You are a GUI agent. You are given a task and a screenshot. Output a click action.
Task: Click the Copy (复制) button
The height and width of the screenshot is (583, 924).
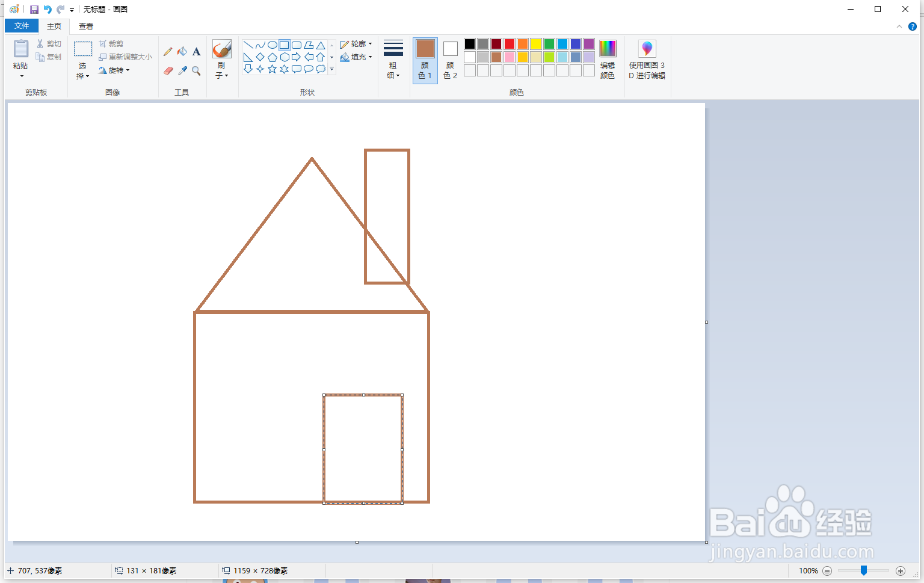click(49, 57)
